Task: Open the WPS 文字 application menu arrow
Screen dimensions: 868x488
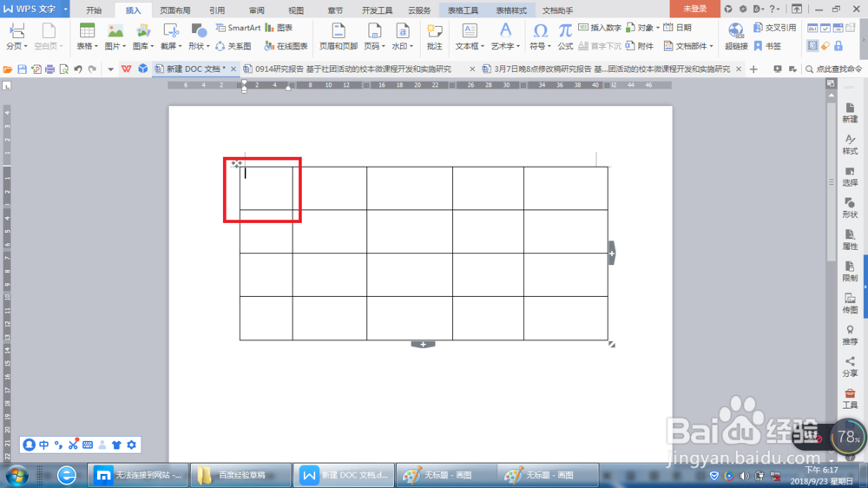Action: (65, 9)
